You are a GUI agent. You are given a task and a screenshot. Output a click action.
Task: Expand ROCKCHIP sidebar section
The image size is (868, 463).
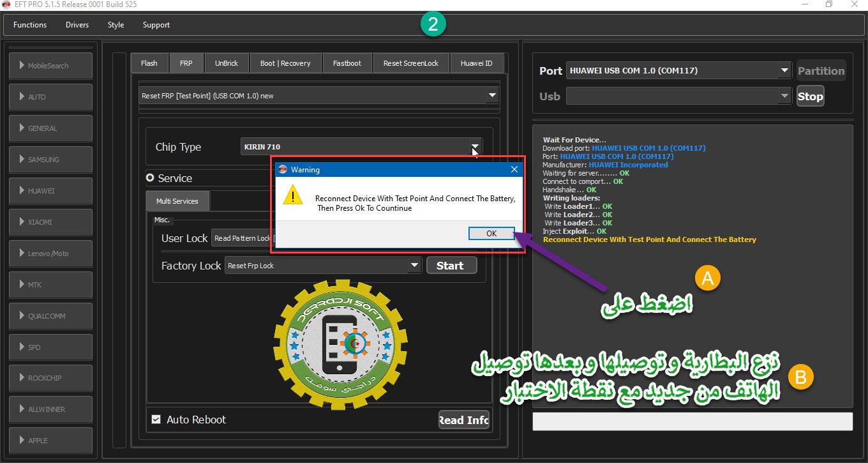coord(50,378)
